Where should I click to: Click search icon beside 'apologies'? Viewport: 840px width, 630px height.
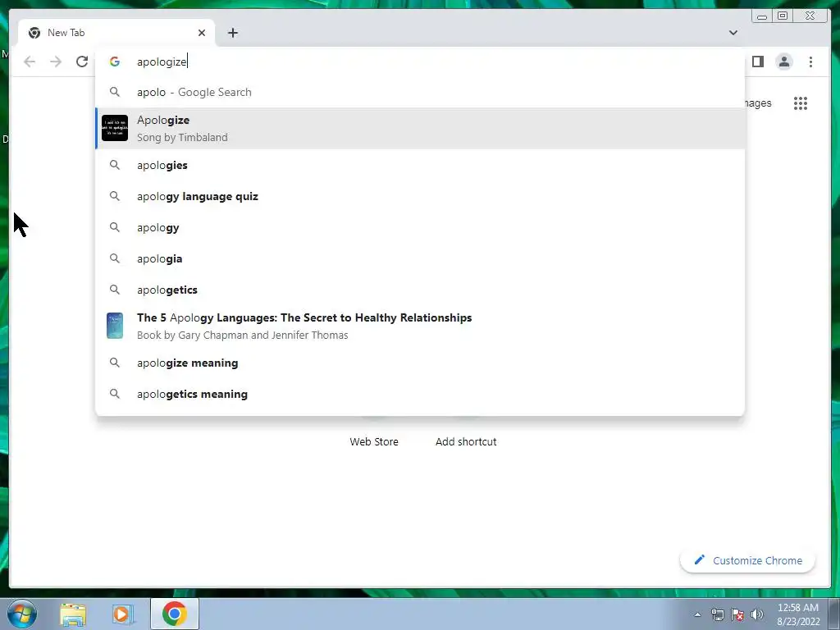click(x=115, y=165)
